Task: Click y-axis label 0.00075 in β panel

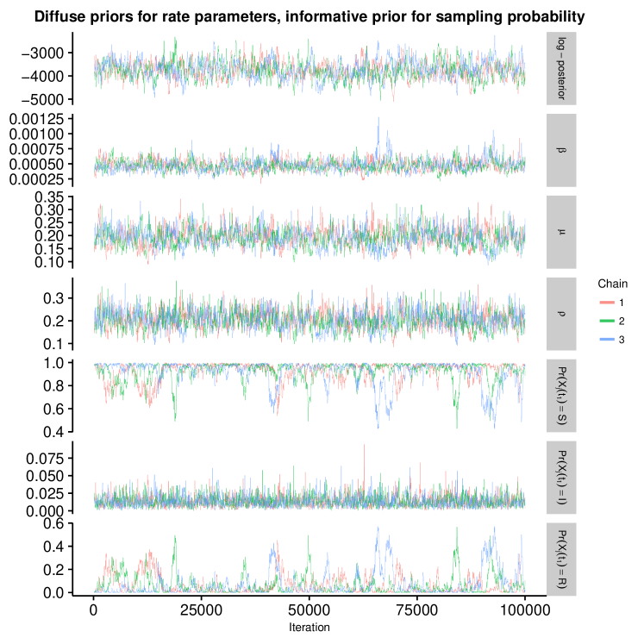Action: point(37,149)
